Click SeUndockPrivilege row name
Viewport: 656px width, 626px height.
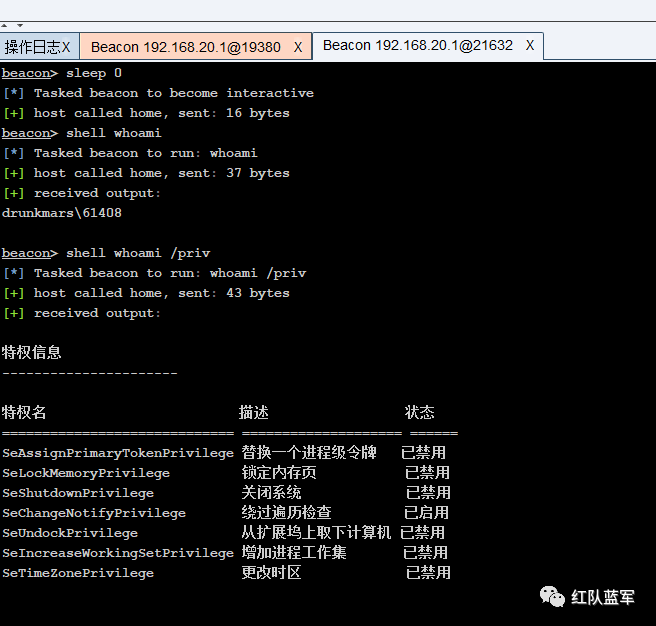(x=70, y=533)
